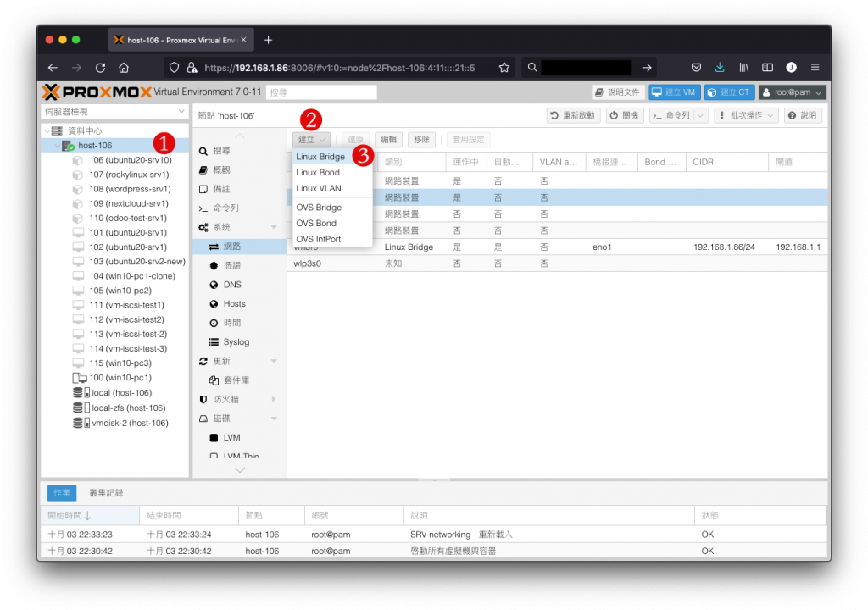Image resolution: width=868 pixels, height=610 pixels.
Task: Open the DNS settings item
Action: point(240,285)
